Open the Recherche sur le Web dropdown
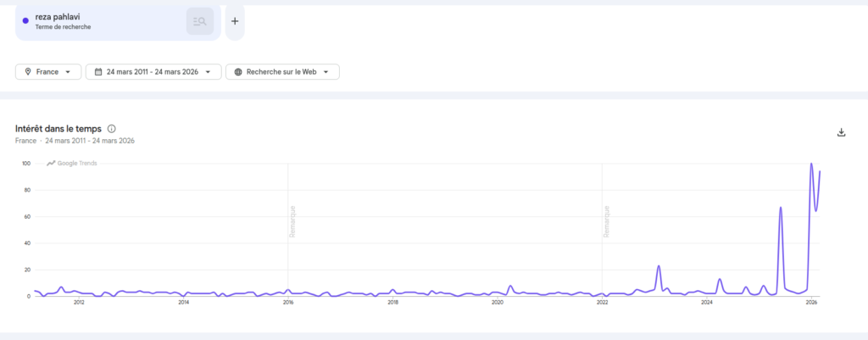The height and width of the screenshot is (340, 868). pos(282,72)
